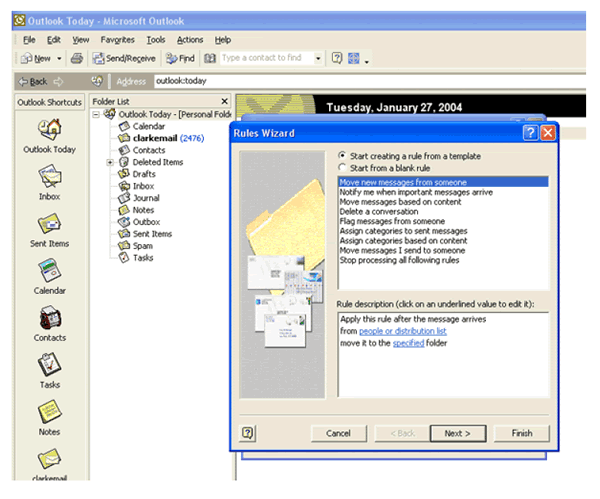600x499 pixels.
Task: Click the Back navigation arrow
Action: pos(33,82)
